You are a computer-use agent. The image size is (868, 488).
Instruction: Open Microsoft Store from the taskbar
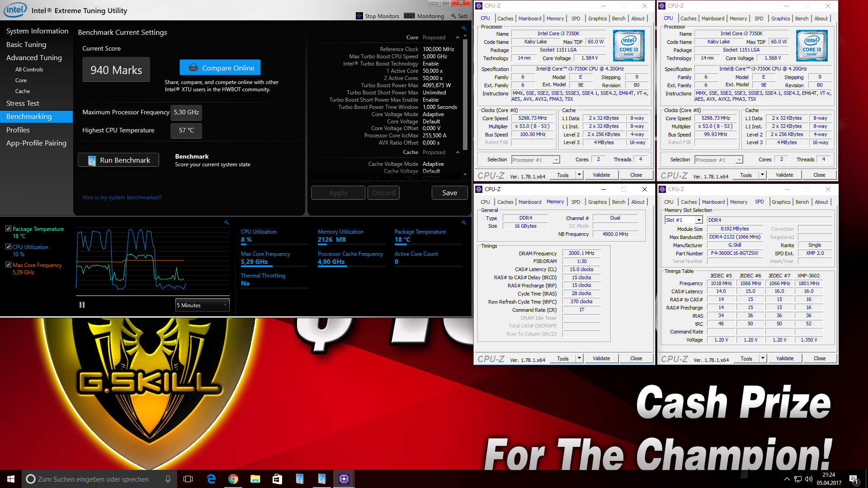point(277,479)
